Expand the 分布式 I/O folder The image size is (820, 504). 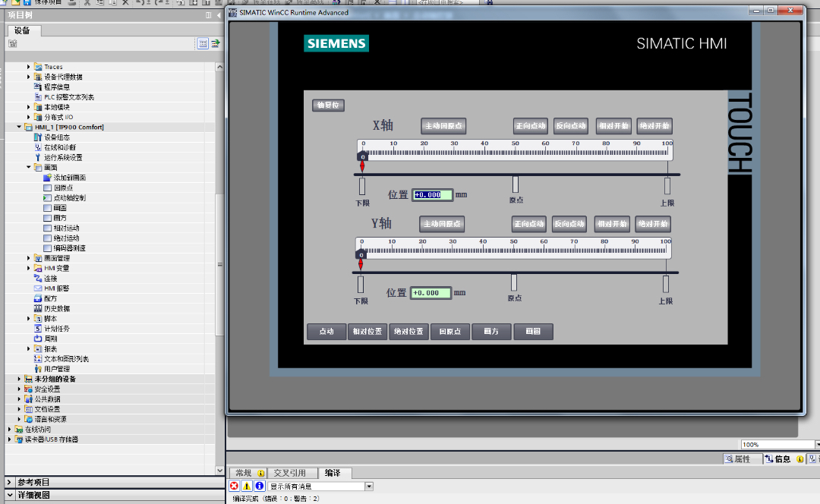29,117
